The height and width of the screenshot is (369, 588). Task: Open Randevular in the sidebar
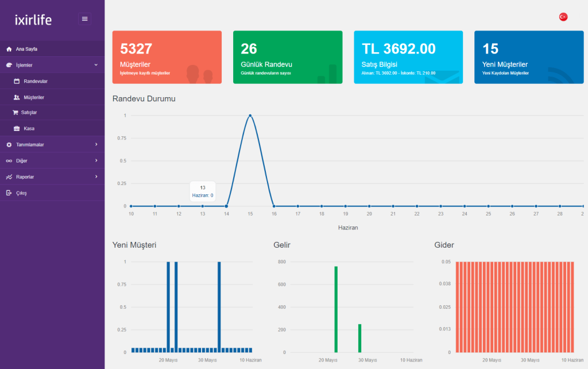pos(52,81)
